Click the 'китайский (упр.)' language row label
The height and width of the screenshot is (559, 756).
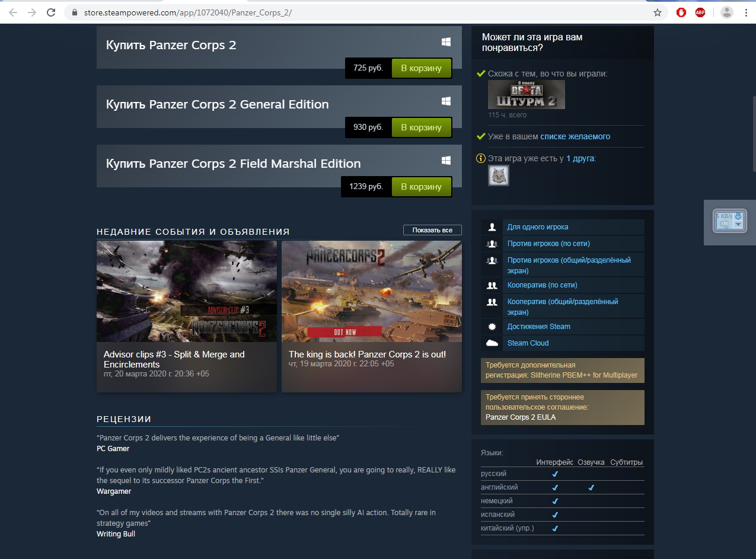tap(508, 528)
